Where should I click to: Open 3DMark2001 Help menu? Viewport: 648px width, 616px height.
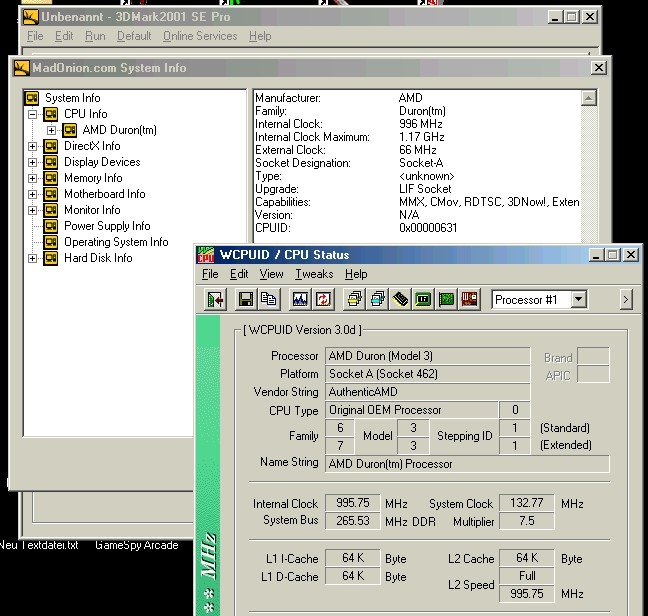pyautogui.click(x=260, y=36)
